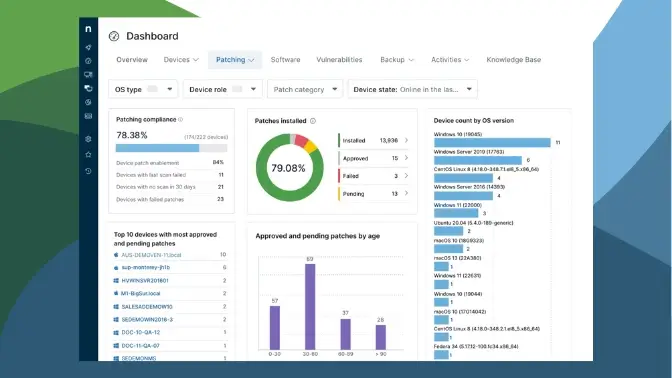This screenshot has width=672, height=378.
Task: Click the 30-60 days bar in age chart
Action: [310, 306]
